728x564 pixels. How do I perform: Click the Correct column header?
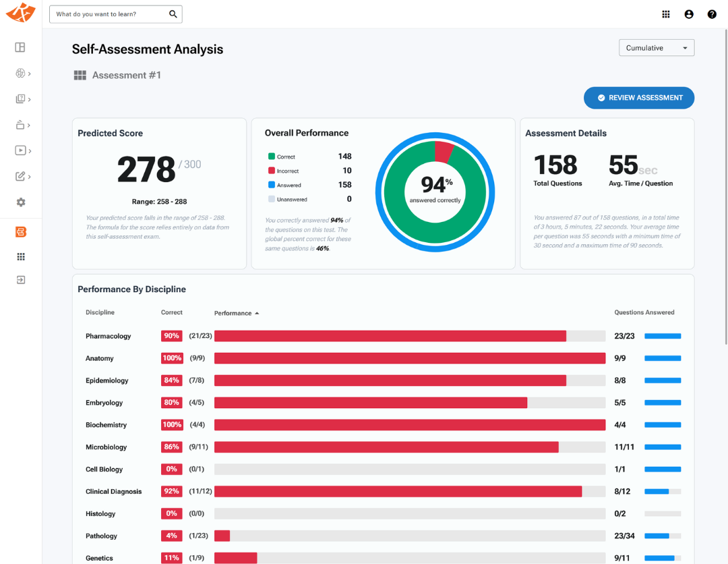172,312
